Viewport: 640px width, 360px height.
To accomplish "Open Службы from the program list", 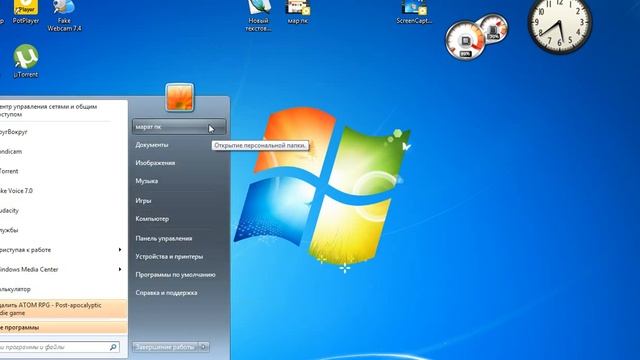I will [63, 230].
